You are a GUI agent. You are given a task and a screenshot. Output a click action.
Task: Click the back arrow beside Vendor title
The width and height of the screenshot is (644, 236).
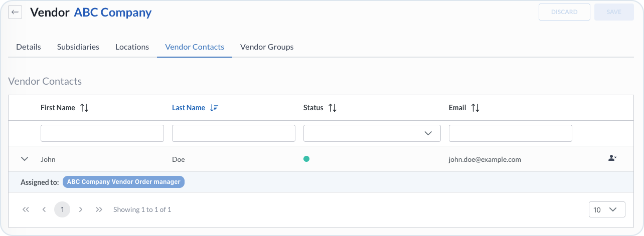coord(15,12)
